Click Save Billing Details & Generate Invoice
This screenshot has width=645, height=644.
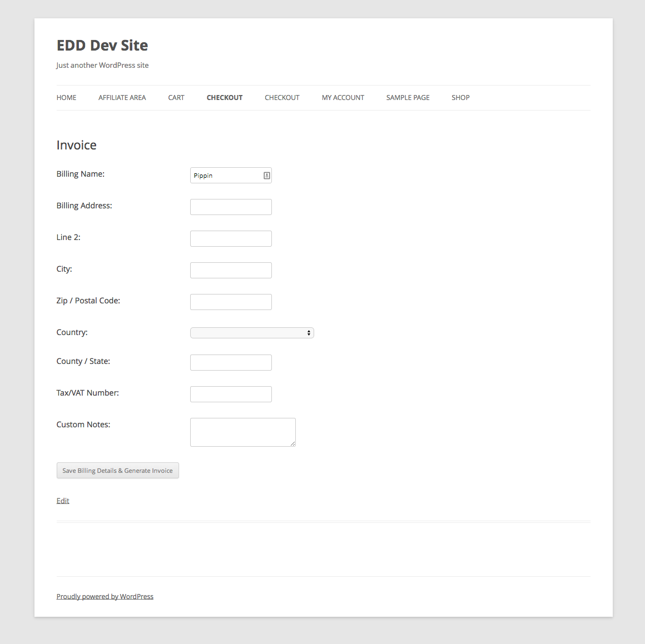pos(118,471)
